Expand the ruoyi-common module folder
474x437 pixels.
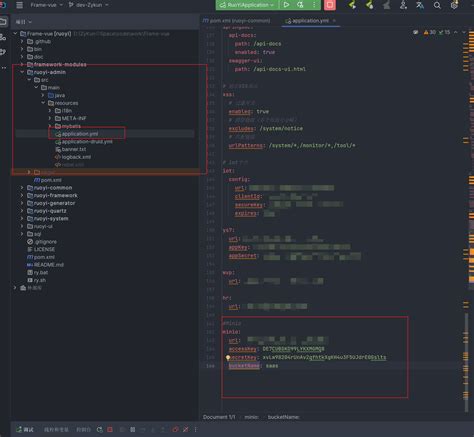tap(22, 188)
